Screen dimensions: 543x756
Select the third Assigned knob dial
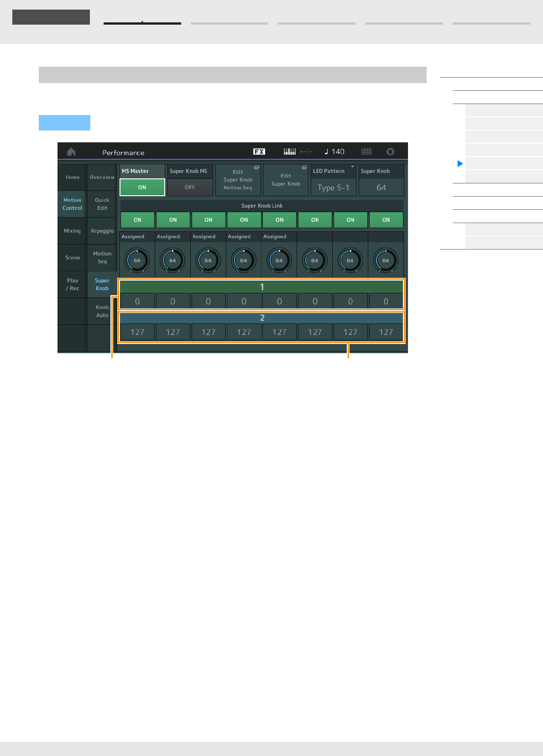(x=208, y=261)
